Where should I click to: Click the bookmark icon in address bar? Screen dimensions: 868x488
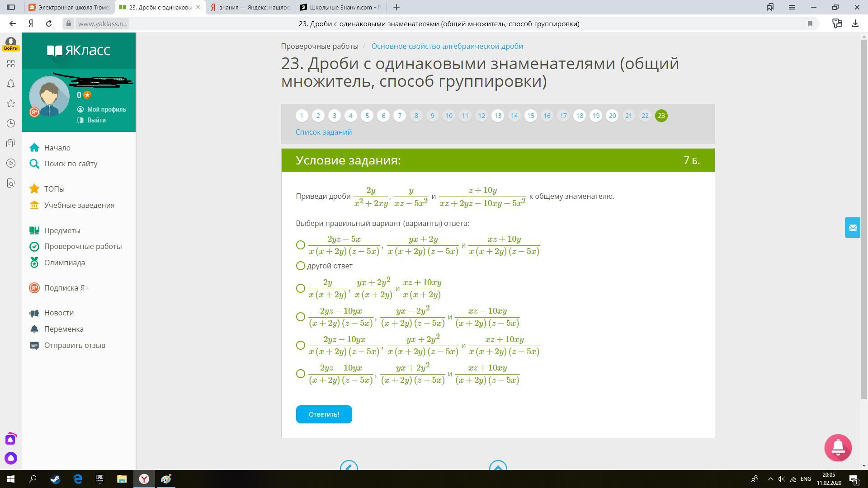810,23
